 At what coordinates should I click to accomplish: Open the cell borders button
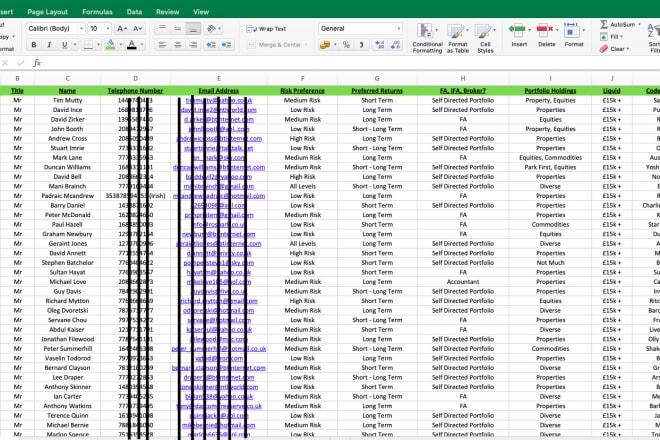[88, 45]
